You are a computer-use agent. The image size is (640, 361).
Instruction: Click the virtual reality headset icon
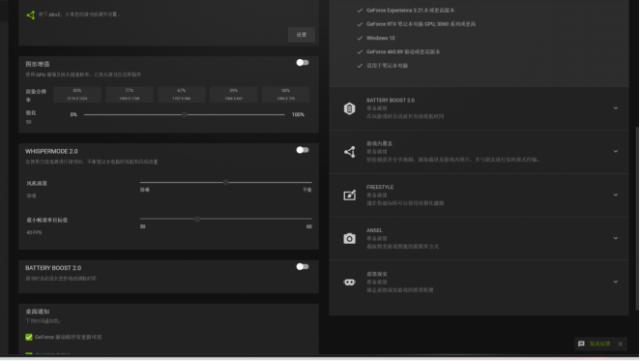coord(349,282)
